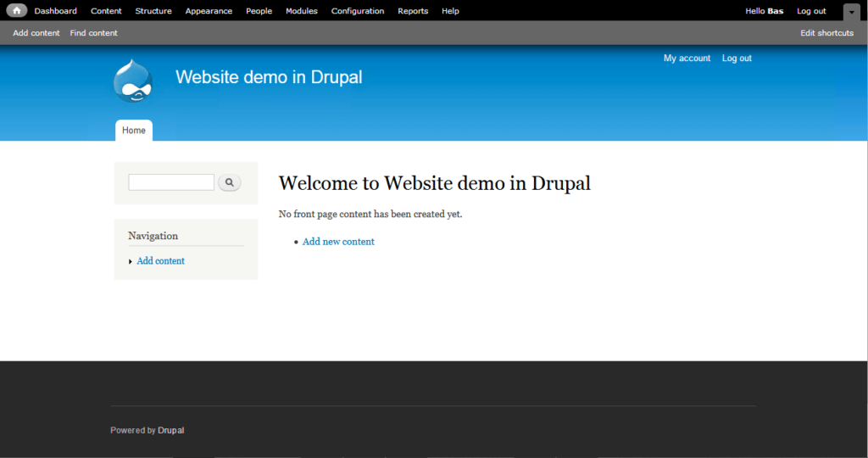
Task: Toggle the shortcut drawer arrow button
Action: pos(851,12)
